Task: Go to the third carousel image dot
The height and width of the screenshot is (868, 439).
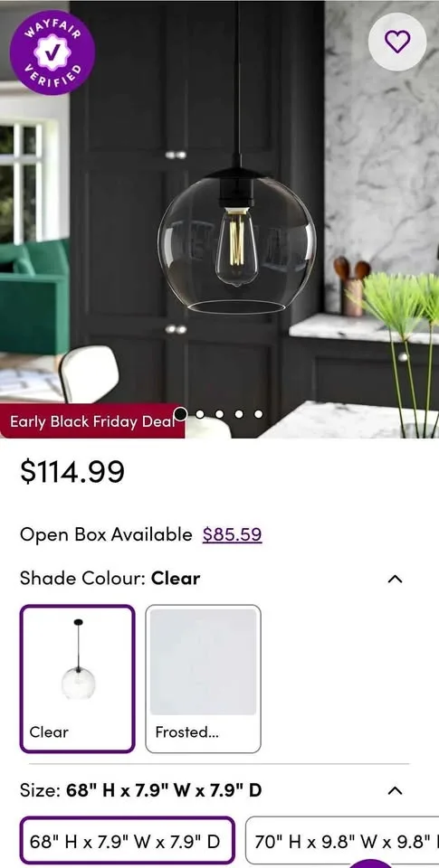Action: 219,414
